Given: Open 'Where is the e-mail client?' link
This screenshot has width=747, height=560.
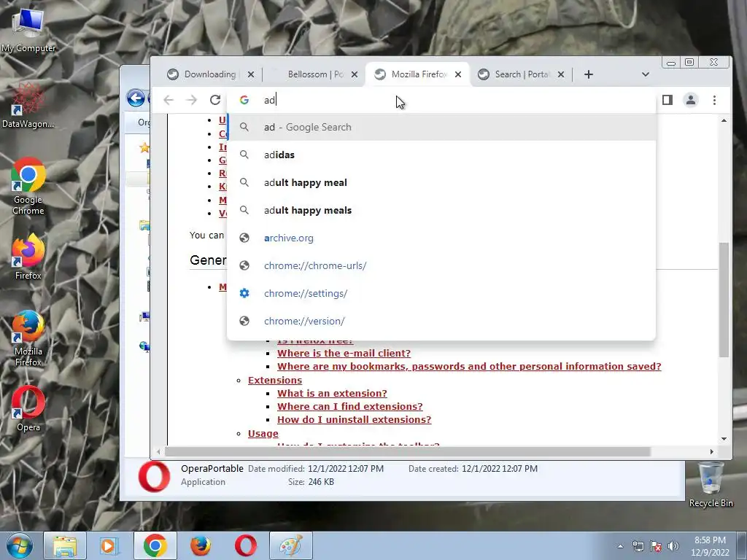Looking at the screenshot, I should coord(344,354).
